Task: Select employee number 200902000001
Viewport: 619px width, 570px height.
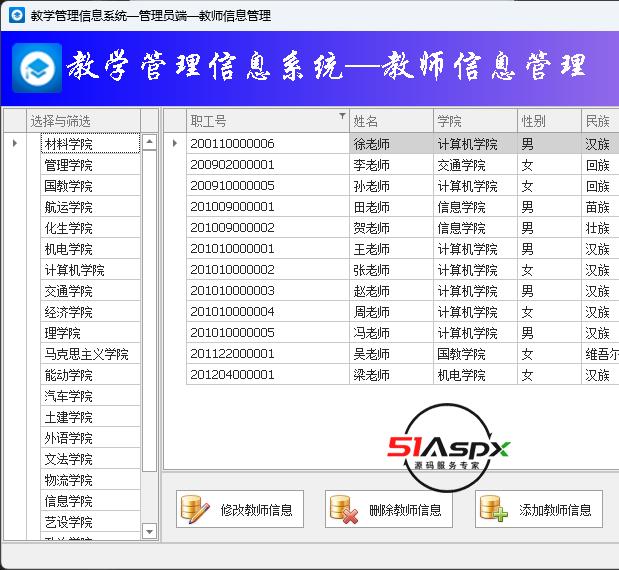Action: pos(268,165)
